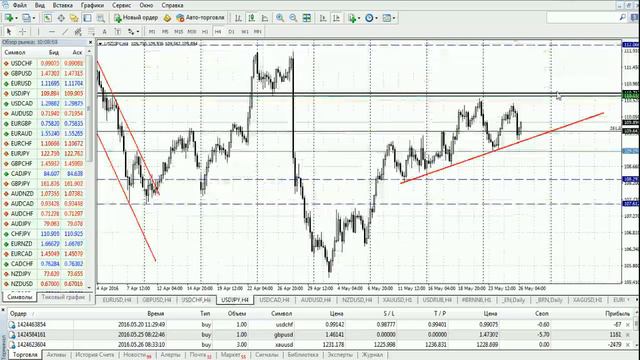Expand the templates dropdown arrow

(x=394, y=18)
